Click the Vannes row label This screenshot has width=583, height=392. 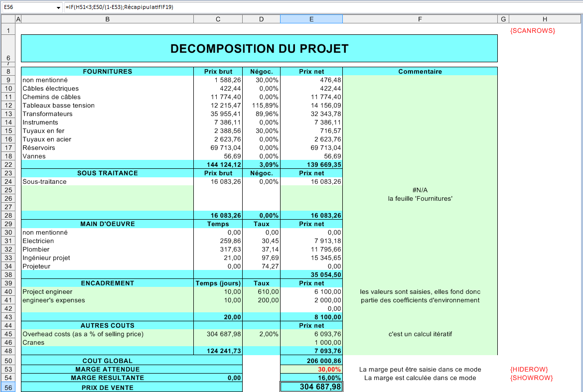34,156
